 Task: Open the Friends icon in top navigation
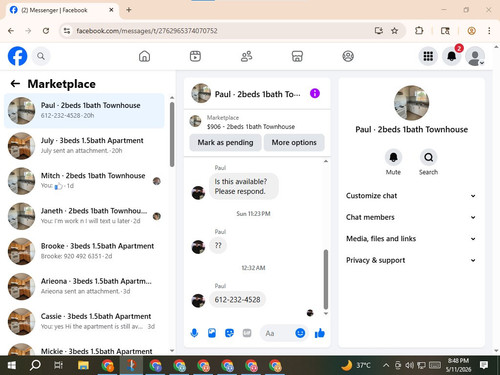(x=246, y=56)
